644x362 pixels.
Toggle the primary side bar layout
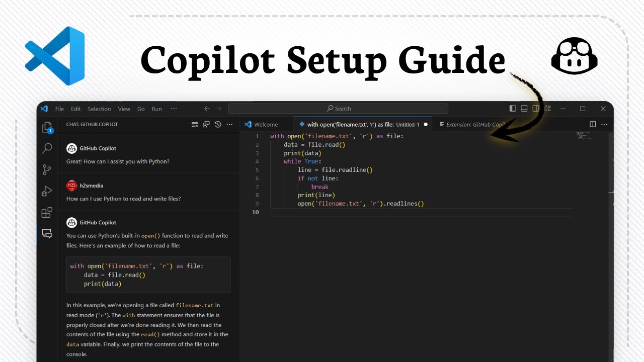point(513,109)
